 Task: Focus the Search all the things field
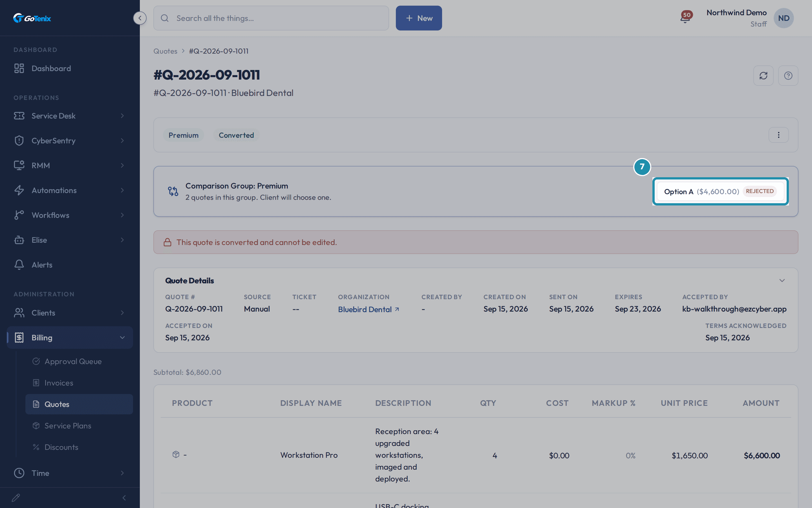pyautogui.click(x=271, y=18)
